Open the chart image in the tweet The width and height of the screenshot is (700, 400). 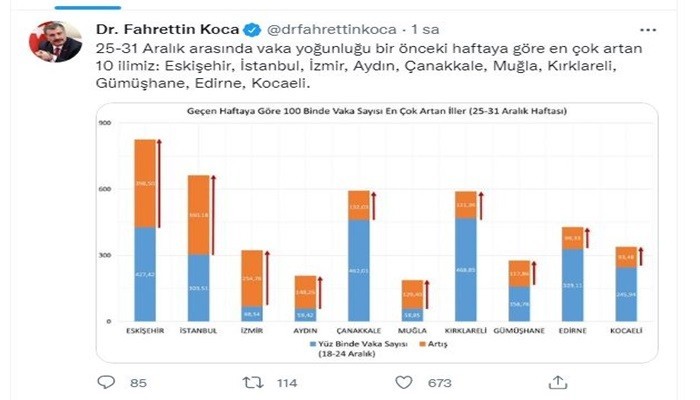coord(377,233)
